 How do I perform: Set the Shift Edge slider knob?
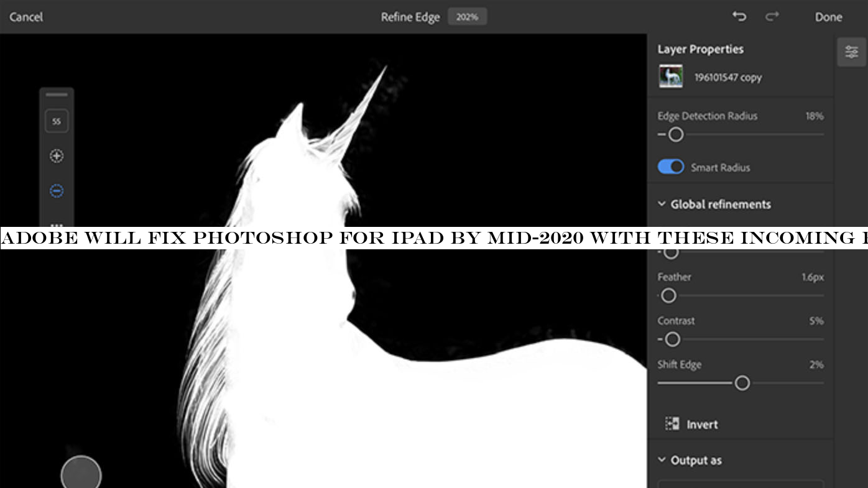pyautogui.click(x=742, y=383)
